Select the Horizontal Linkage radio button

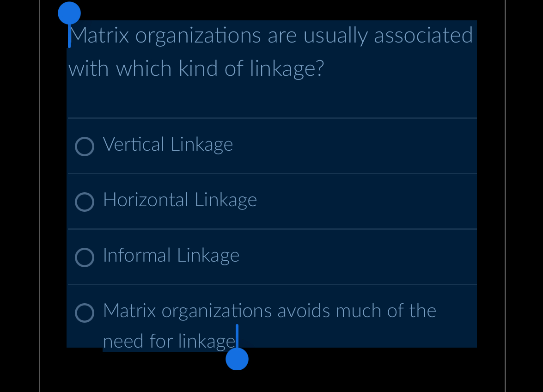tap(84, 202)
